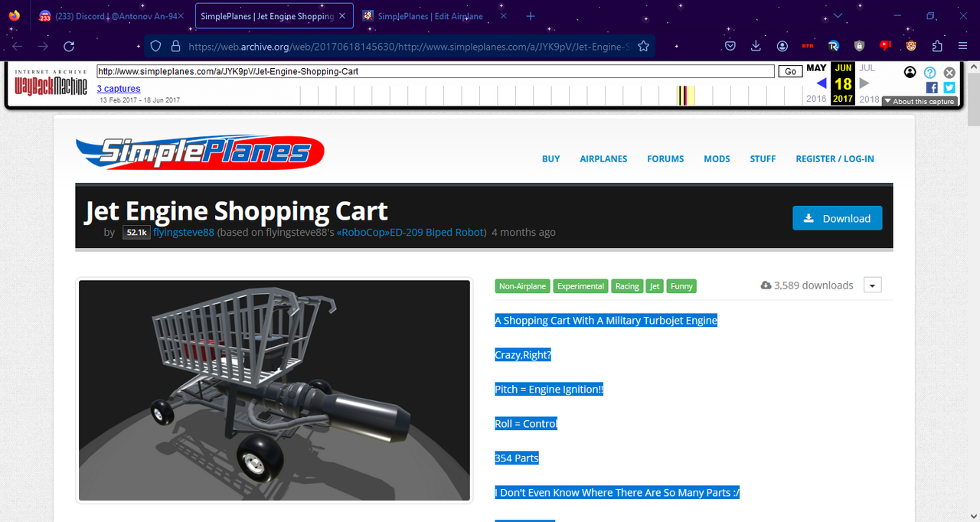The width and height of the screenshot is (980, 522).
Task: Click the text "Pitch = Engine Ignition!!"
Action: point(549,390)
